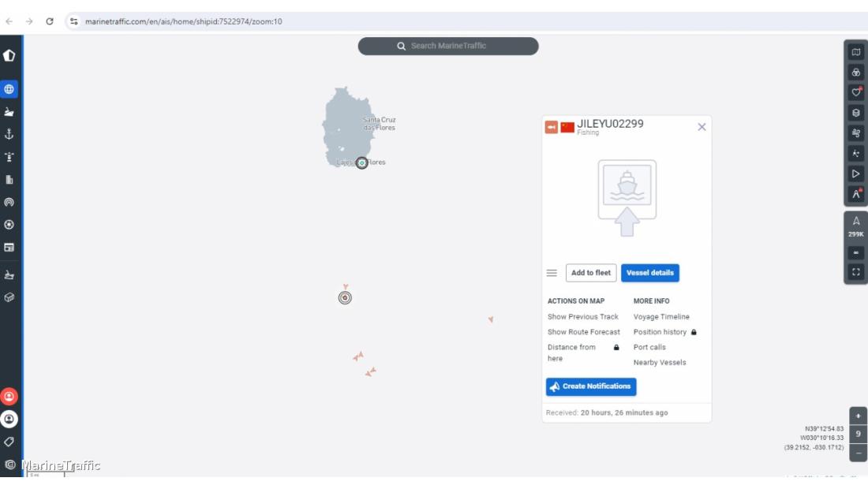
Task: Select Show Previous Track action
Action: [x=583, y=317]
